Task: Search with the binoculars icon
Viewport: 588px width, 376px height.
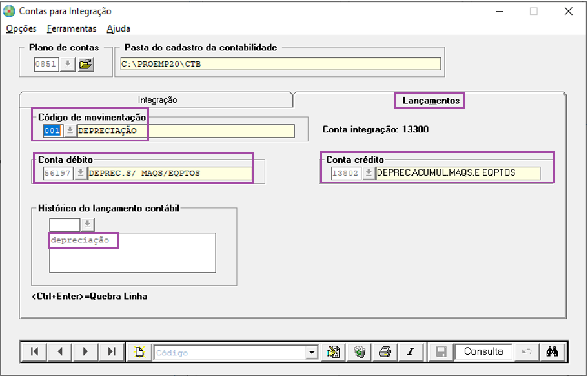Action: coord(553,351)
